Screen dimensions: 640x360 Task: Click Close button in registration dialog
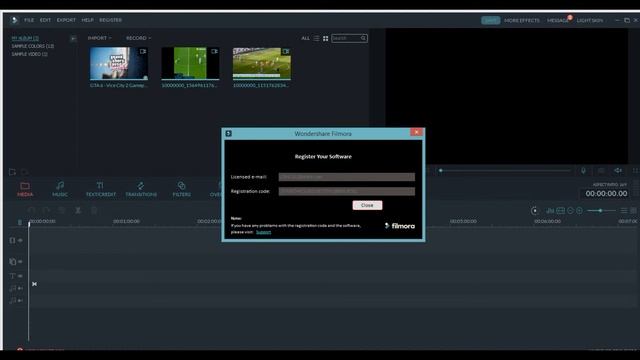tap(367, 205)
